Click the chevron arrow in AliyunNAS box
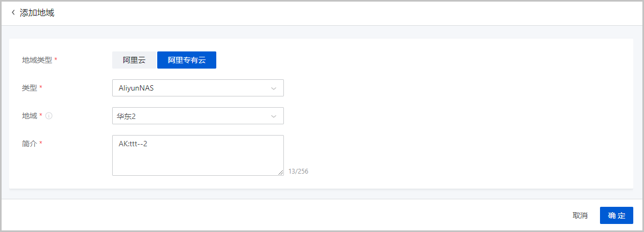Image resolution: width=644 pixels, height=232 pixels. click(x=273, y=88)
